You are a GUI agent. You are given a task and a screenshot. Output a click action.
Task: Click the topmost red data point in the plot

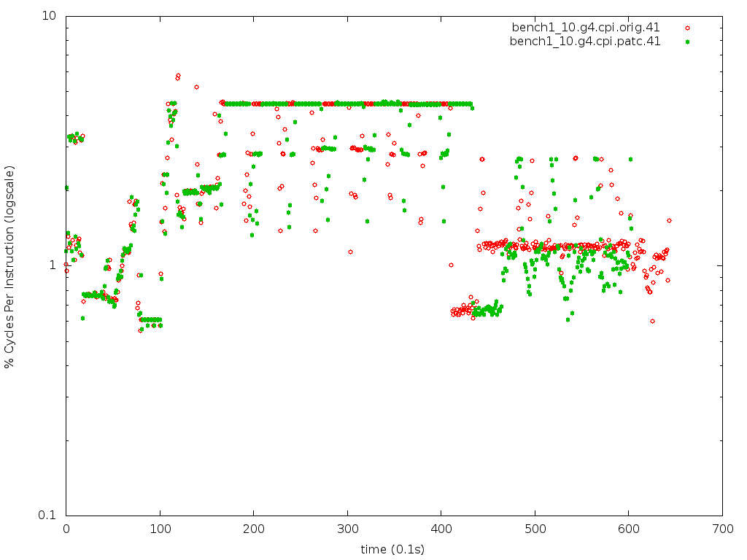pyautogui.click(x=178, y=75)
